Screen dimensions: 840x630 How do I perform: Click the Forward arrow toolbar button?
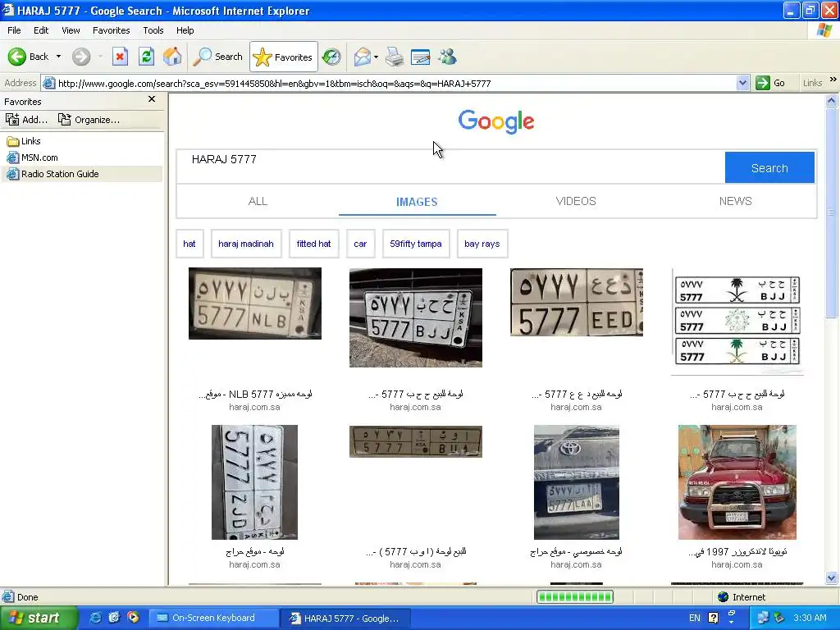pos(81,57)
